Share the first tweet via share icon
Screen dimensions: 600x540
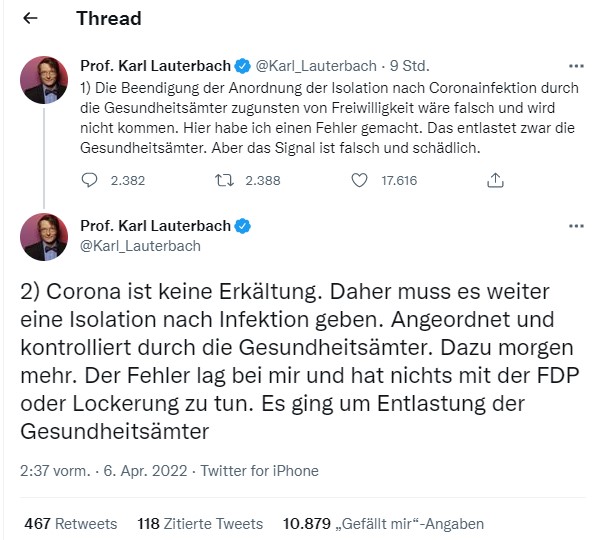tap(494, 181)
